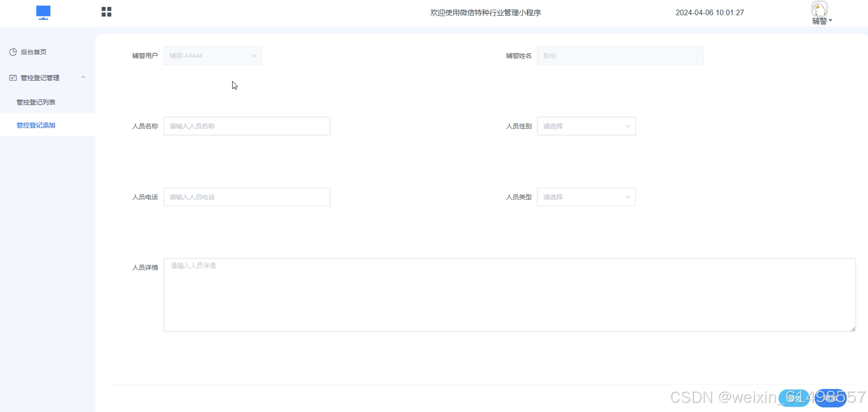Focus the 人员电话 input field
This screenshot has width=868, height=412.
pyautogui.click(x=247, y=197)
